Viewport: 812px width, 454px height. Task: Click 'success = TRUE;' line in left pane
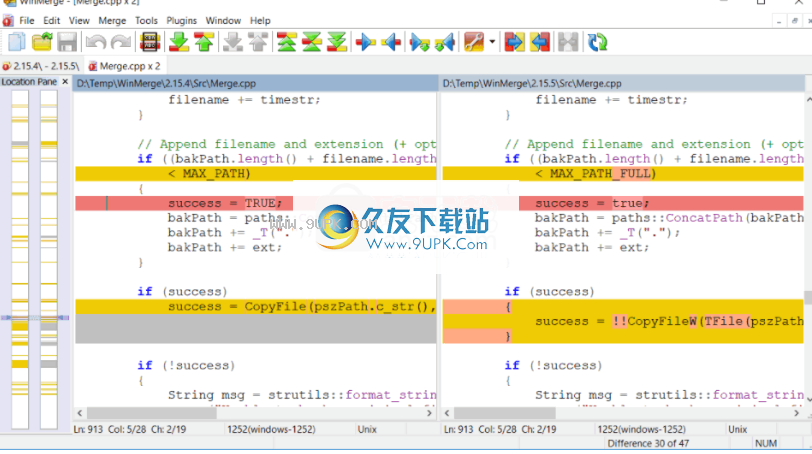(225, 203)
